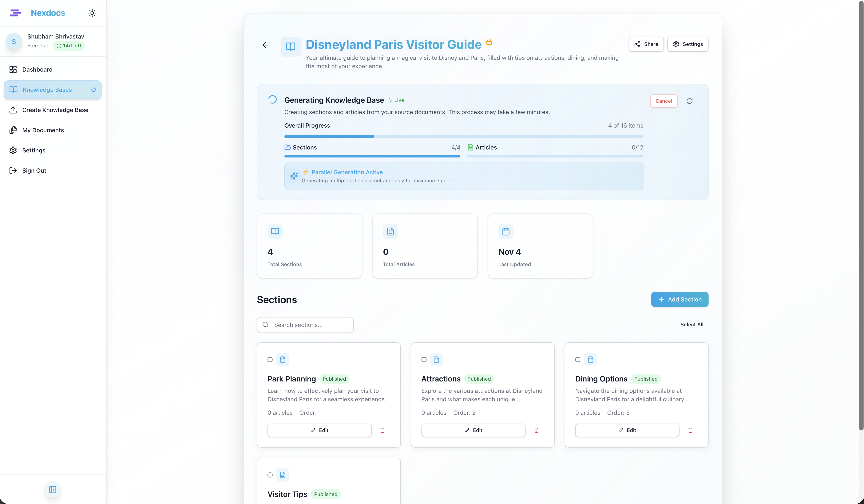Click the Create Knowledge Base upload icon
The image size is (864, 504).
[13, 110]
